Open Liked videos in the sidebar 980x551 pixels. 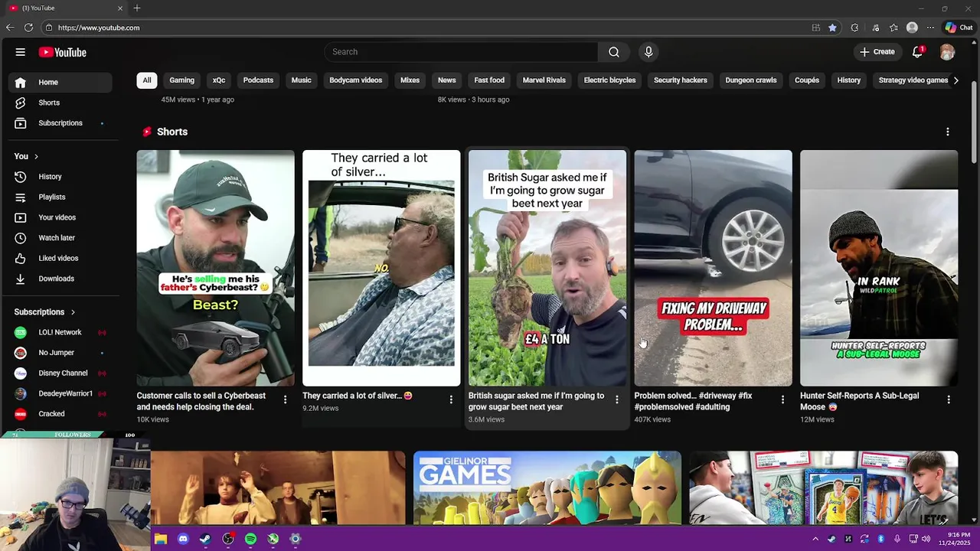coord(58,259)
